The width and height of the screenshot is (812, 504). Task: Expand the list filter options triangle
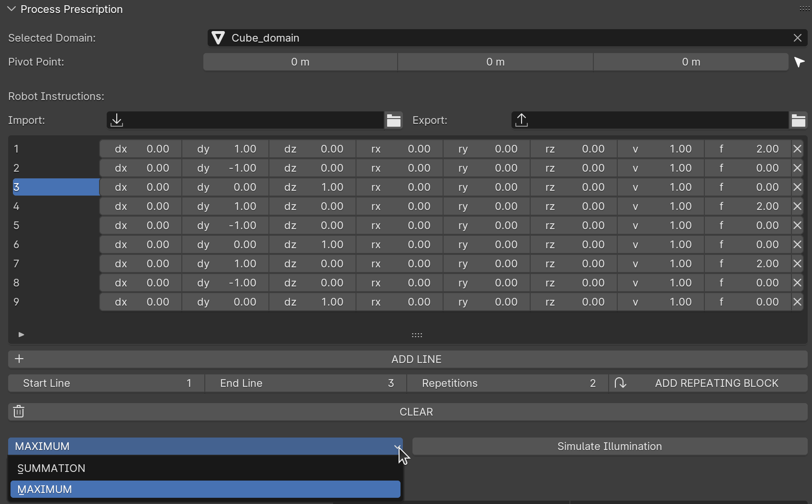click(x=21, y=335)
